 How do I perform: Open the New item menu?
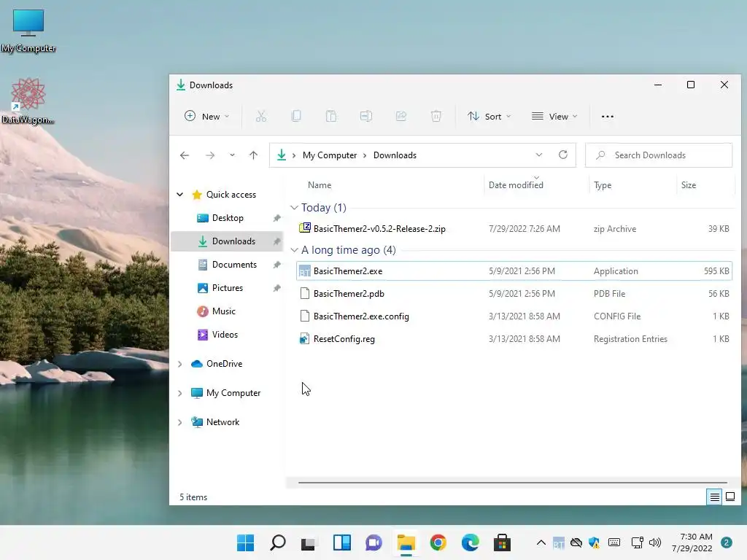[206, 116]
